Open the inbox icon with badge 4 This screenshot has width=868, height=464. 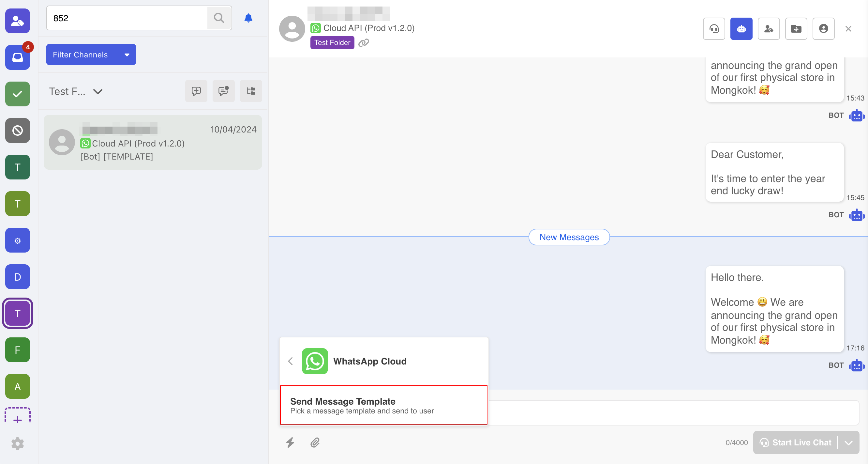point(18,57)
